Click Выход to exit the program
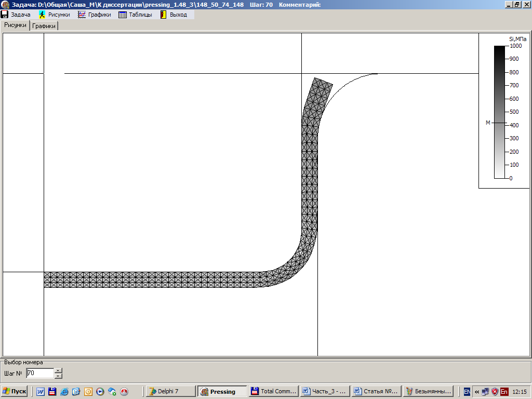Screen dimensions: 532x399 click(x=174, y=15)
